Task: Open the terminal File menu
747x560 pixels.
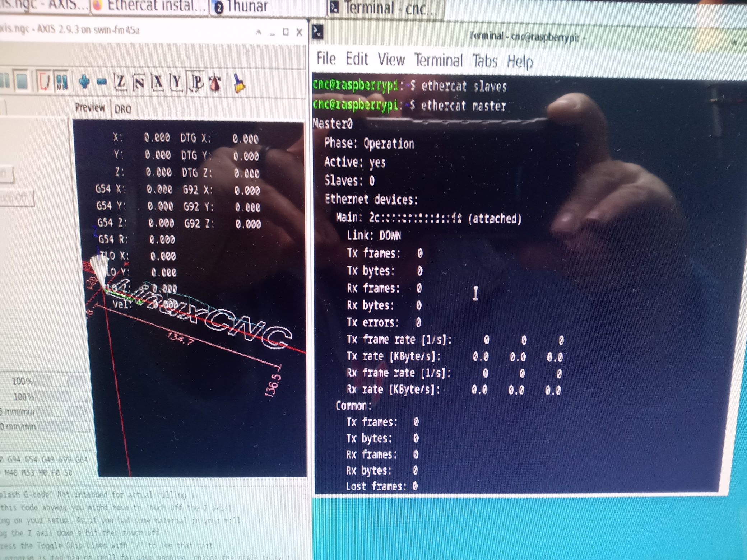Action: click(x=326, y=59)
